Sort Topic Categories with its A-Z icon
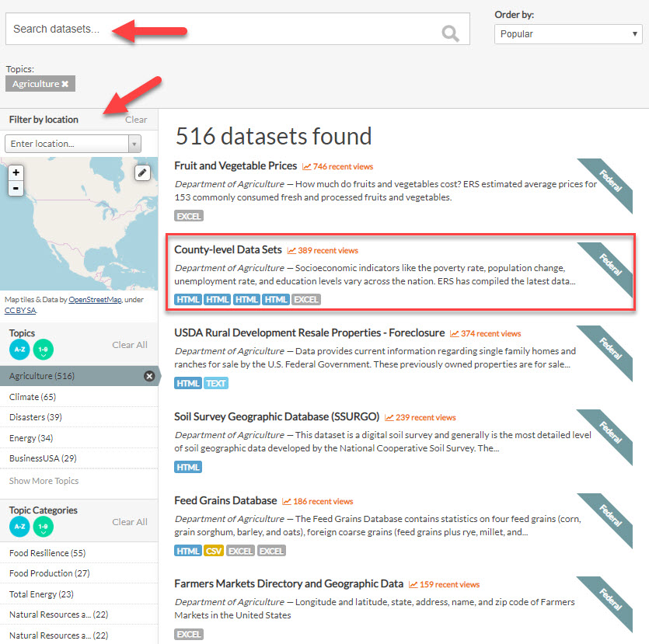Viewport: 649px width, 644px height. point(18,527)
